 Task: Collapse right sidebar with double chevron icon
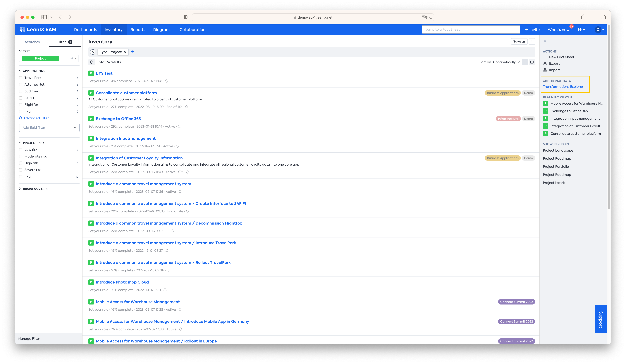click(x=545, y=41)
